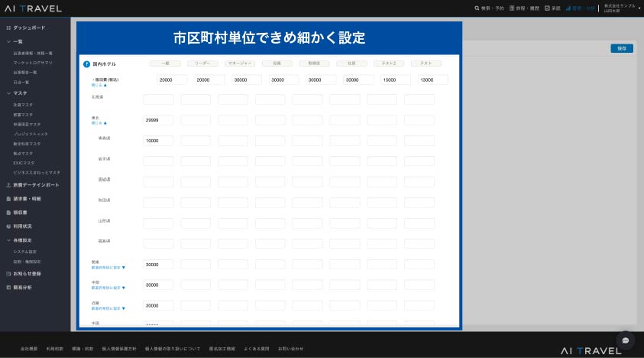The image size is (644, 358).
Task: Open 個人情報保護方針 footer link
Action: pos(119,349)
